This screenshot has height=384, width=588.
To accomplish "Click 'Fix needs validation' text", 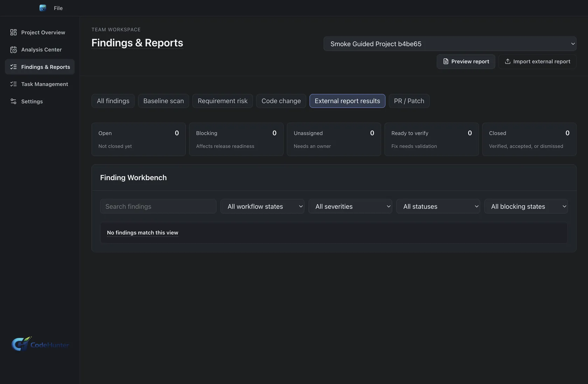I will [x=414, y=146].
